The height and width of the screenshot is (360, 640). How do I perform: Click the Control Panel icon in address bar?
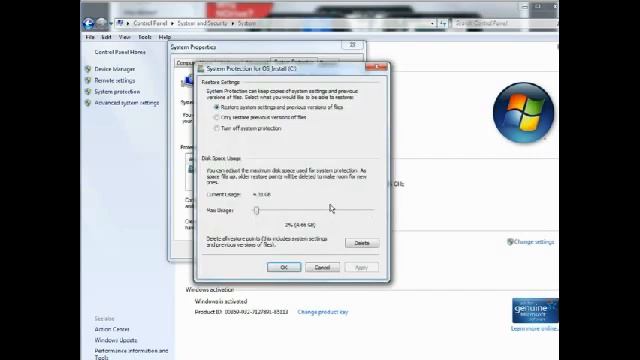[120, 23]
